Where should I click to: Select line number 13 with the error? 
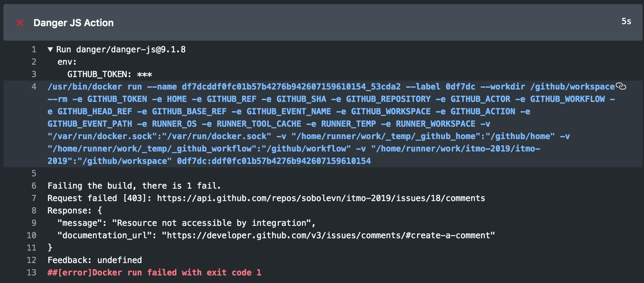(x=31, y=272)
